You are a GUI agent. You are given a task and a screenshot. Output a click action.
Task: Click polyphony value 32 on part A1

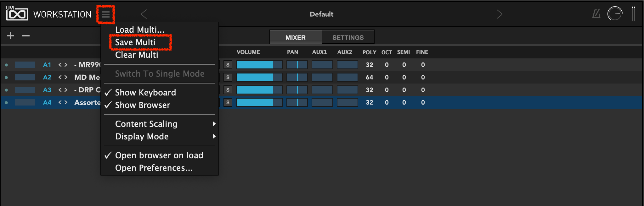pyautogui.click(x=370, y=65)
